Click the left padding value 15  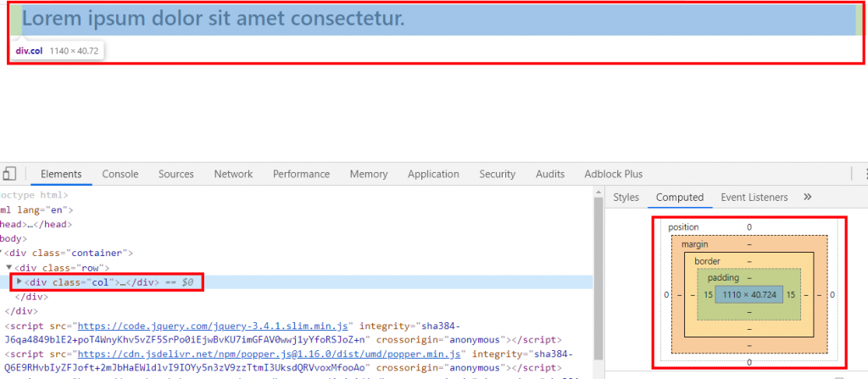[708, 295]
